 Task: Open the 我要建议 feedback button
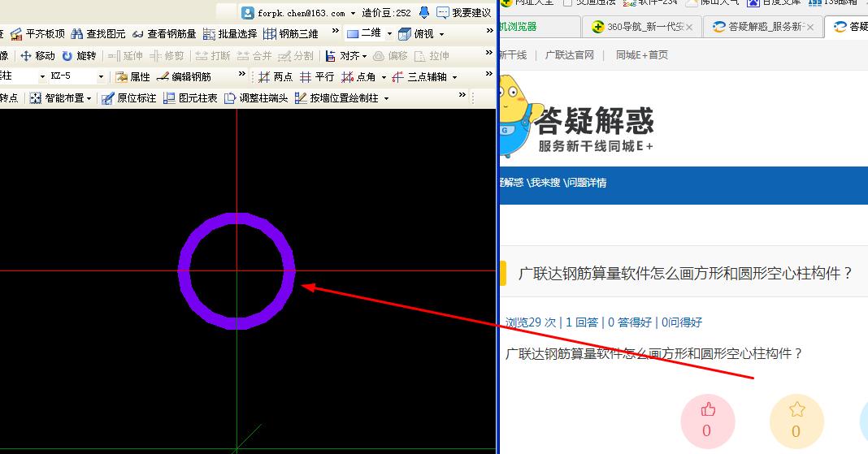(x=464, y=13)
